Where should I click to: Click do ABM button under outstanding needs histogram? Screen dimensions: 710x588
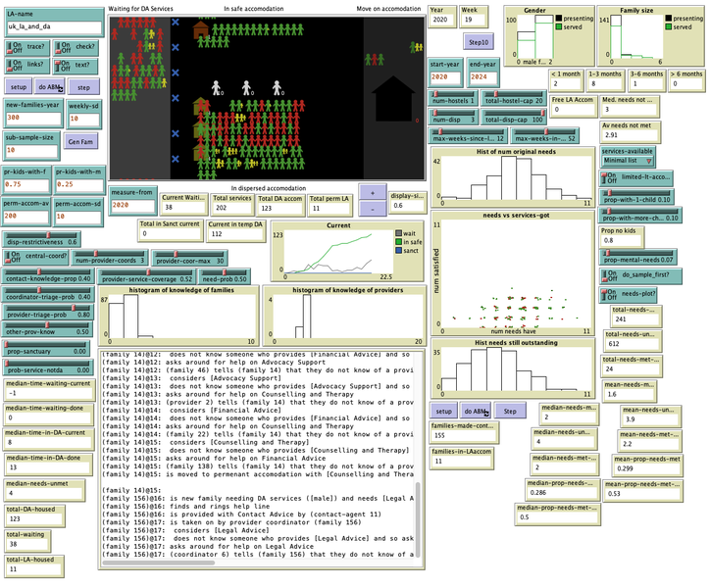tap(476, 411)
